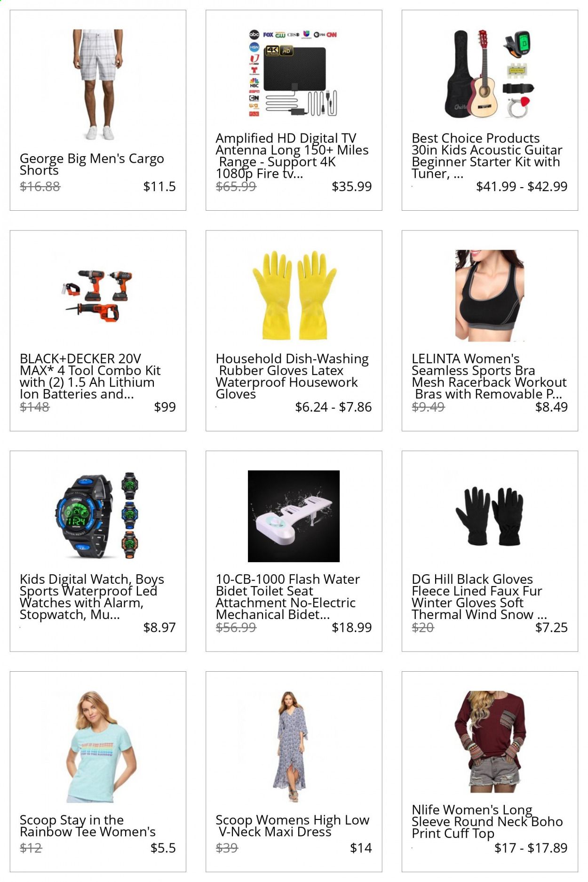Open the BLACK+DECKER tool combo kit photo
This screenshot has width=588, height=882.
coord(98,295)
